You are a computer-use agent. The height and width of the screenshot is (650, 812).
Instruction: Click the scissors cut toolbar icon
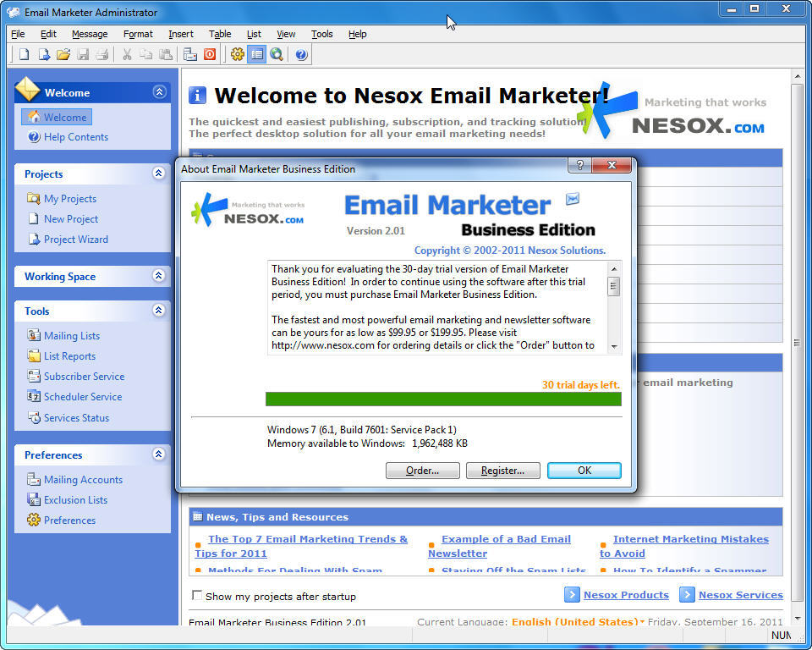(x=127, y=54)
